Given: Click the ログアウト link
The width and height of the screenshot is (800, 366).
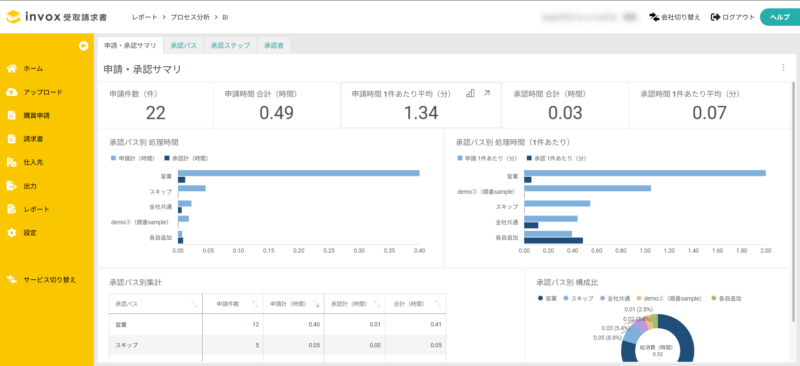Looking at the screenshot, I should [x=733, y=17].
